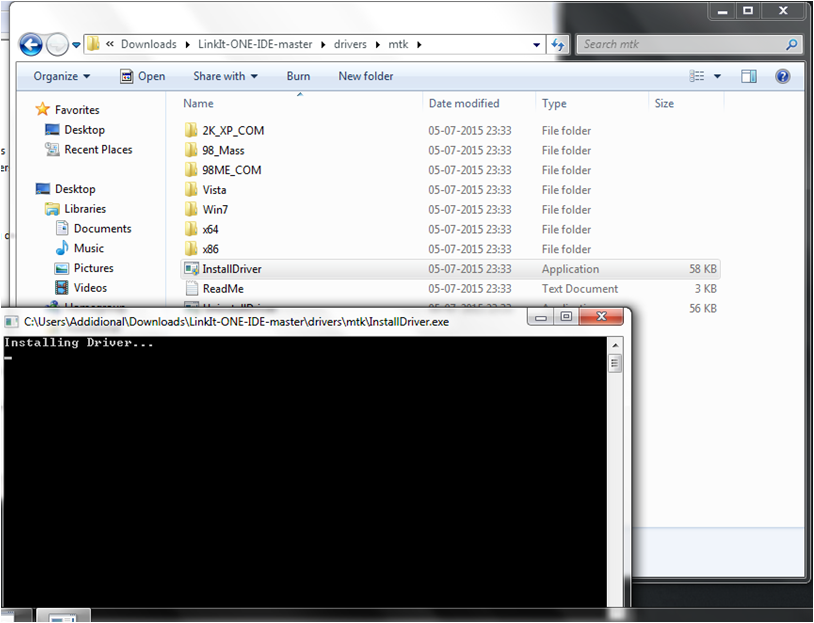The width and height of the screenshot is (814, 623).
Task: Toggle the preview pane icon
Action: tap(749, 76)
